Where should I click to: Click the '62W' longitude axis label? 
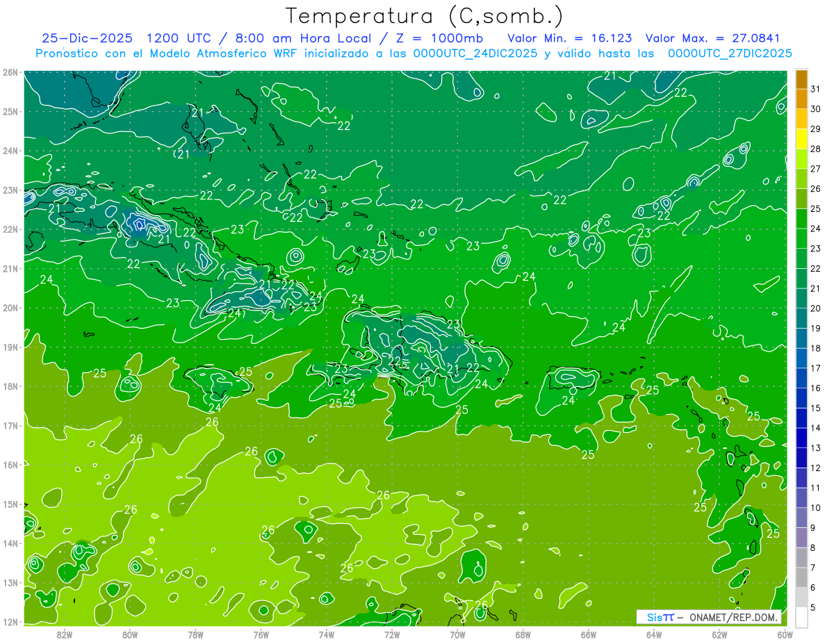tap(719, 634)
